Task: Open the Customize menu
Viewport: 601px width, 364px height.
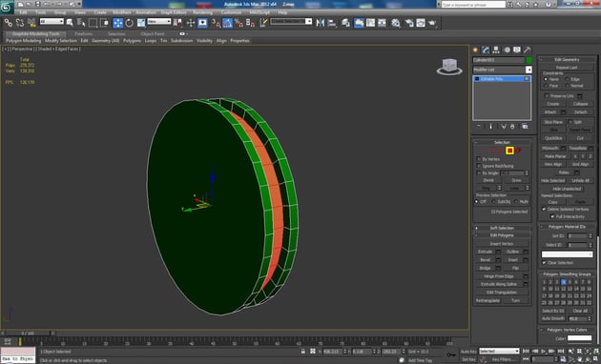Action: click(x=232, y=12)
